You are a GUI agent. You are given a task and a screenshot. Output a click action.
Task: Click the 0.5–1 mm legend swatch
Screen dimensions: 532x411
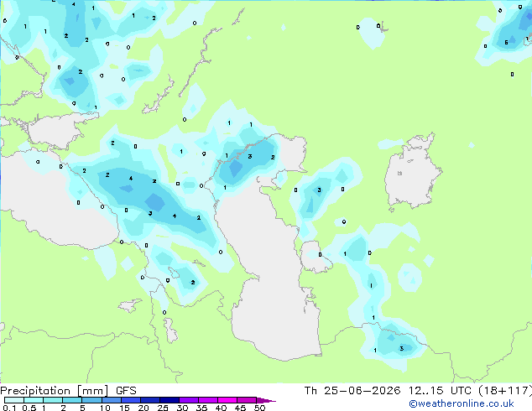pyautogui.click(x=34, y=400)
